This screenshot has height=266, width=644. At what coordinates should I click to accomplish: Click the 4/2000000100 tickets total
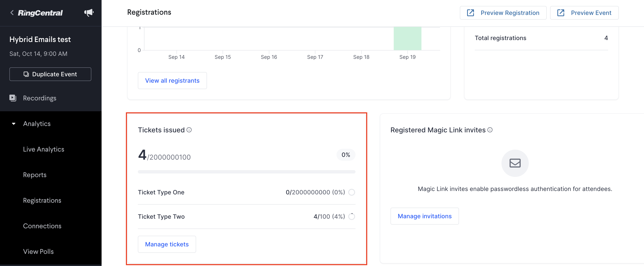(x=164, y=155)
